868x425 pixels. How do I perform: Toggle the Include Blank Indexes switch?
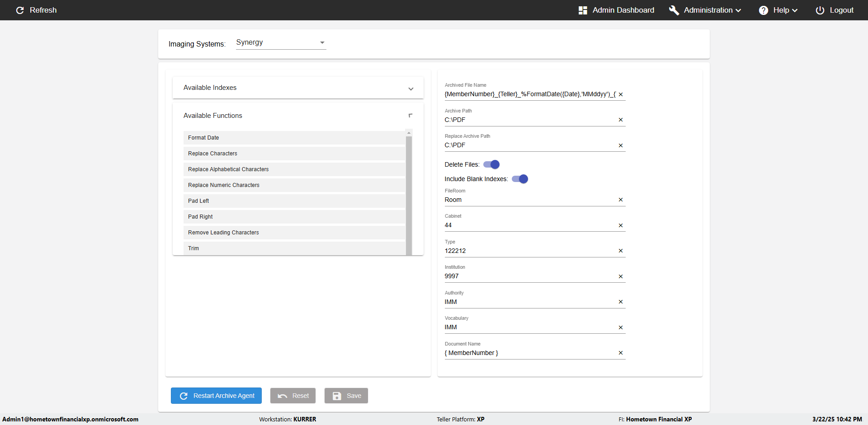(520, 179)
